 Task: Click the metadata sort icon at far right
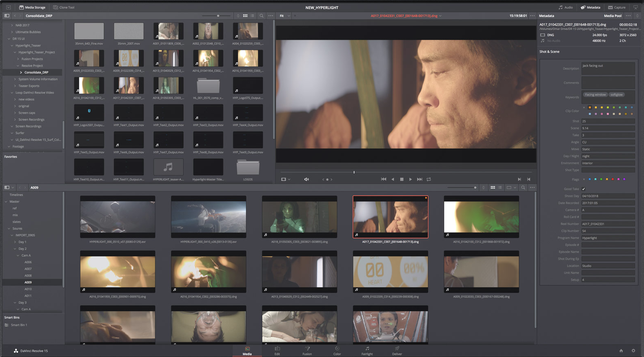pos(637,16)
